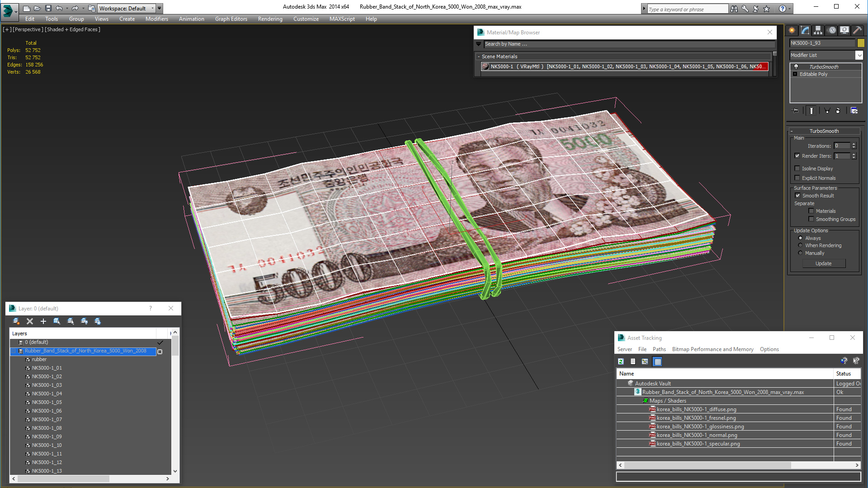Toggle the Render Iters checkbox
This screenshot has width=868, height=488.
coord(797,156)
